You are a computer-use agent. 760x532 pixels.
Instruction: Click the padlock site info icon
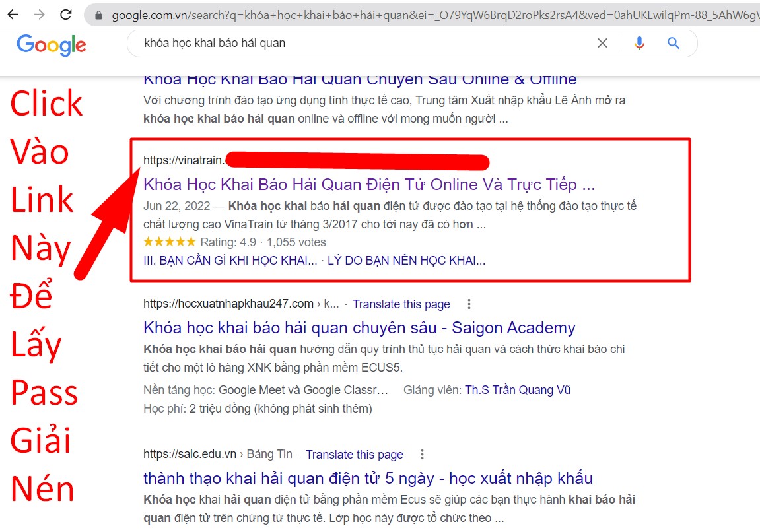tap(98, 15)
